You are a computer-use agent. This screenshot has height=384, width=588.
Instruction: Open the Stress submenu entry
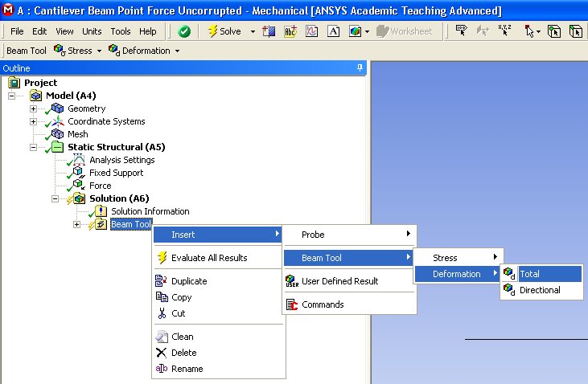click(458, 258)
